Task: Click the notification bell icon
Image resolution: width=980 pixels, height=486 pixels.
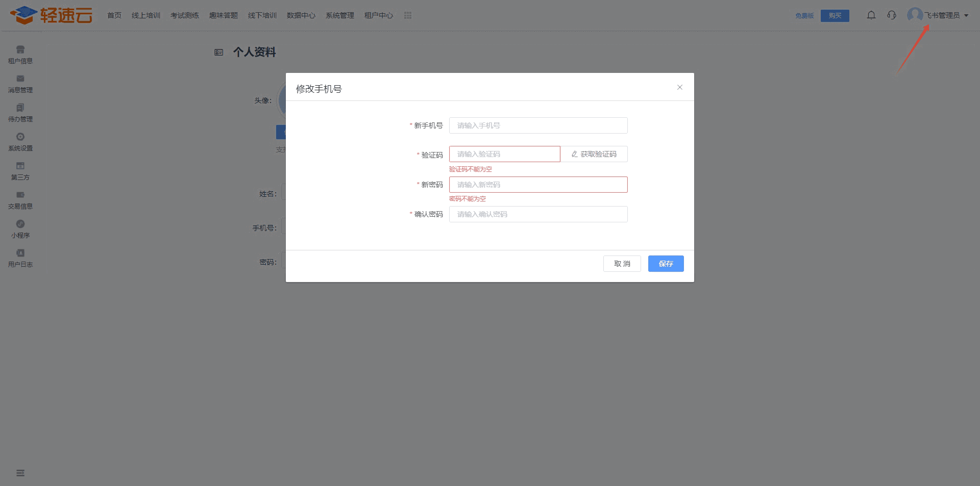Action: [871, 15]
